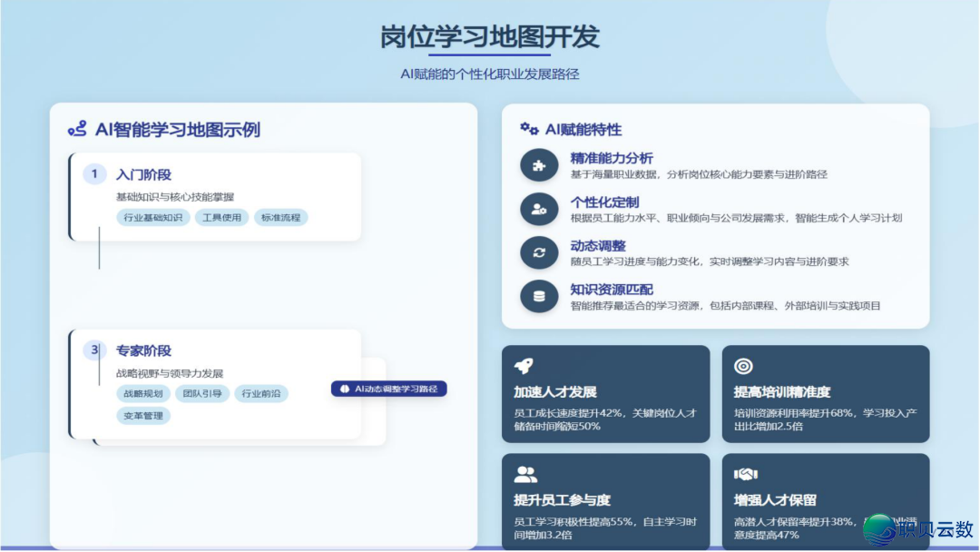
Task: Click the refresh icon for 动态调整
Action: [539, 252]
